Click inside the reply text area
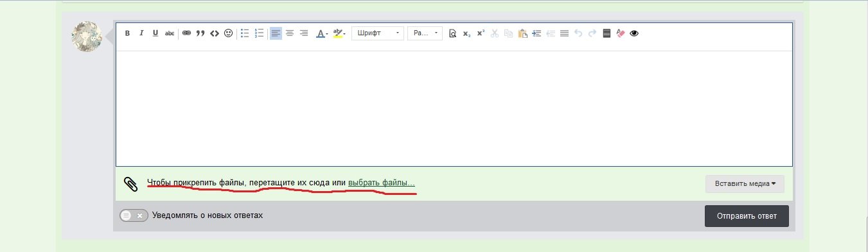Screen dimensions: 868x252 click(454, 108)
